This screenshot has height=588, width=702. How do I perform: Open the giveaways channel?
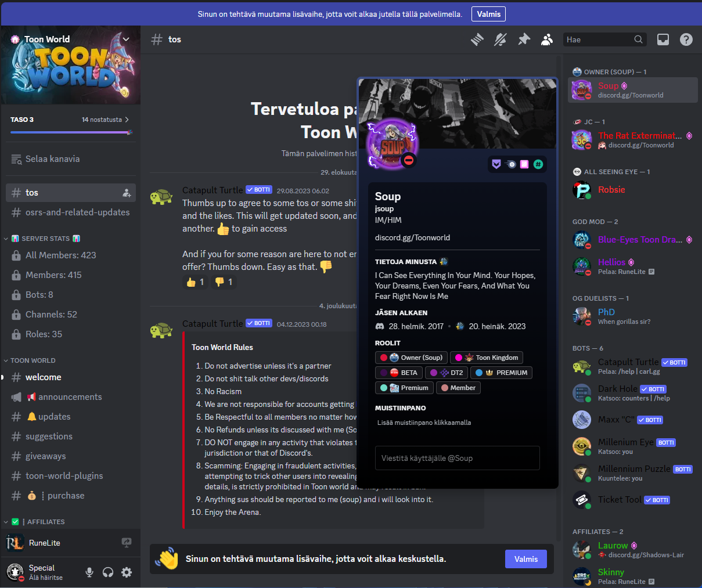71,456
